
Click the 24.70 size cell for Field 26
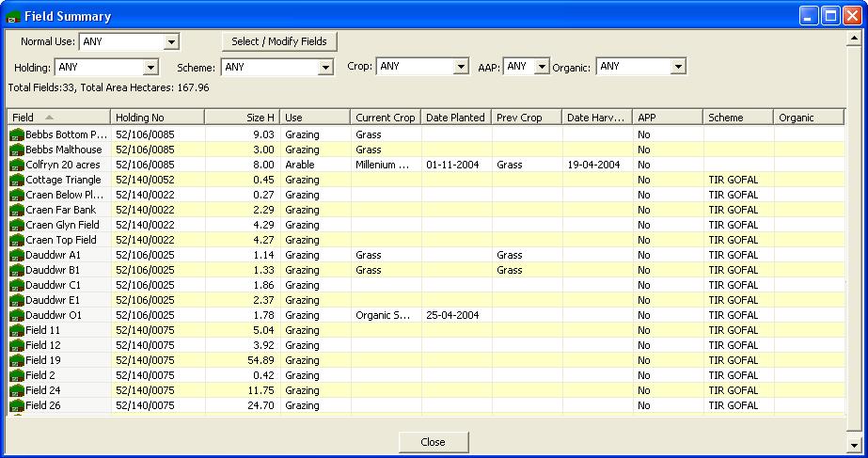(x=243, y=405)
